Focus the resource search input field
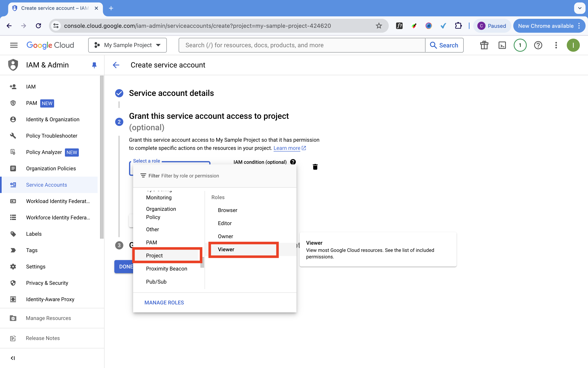The image size is (588, 368). click(x=302, y=45)
